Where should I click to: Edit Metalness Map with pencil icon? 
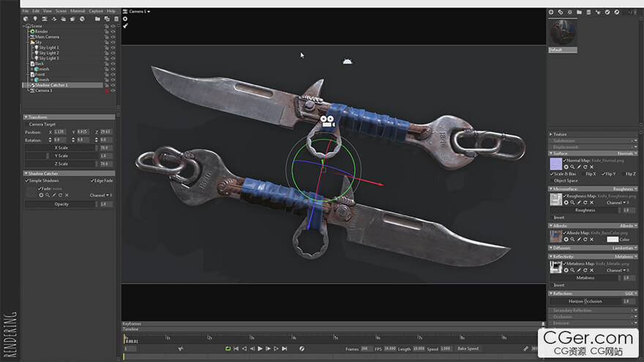579,270
